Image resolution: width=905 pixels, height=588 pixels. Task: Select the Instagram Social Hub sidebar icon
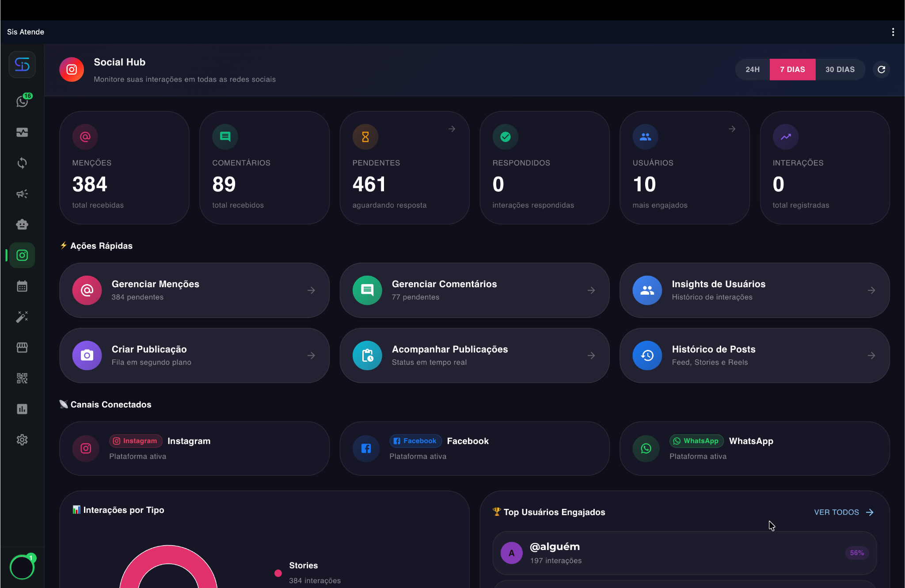point(22,255)
